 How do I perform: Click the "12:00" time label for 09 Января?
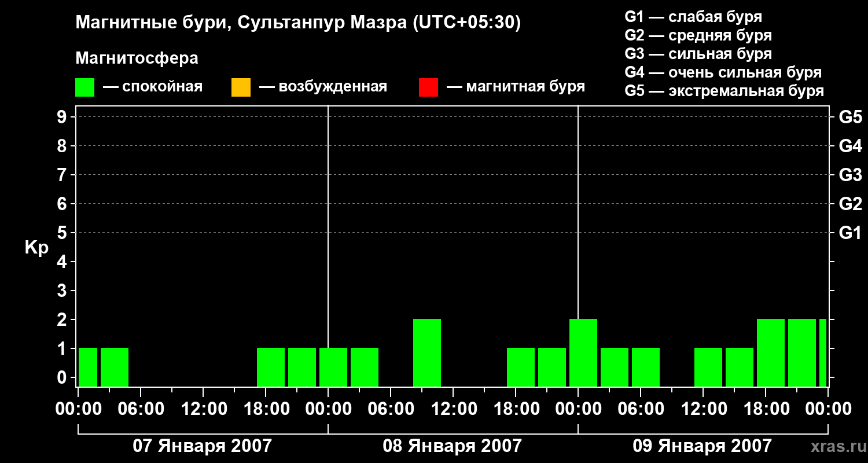(703, 409)
